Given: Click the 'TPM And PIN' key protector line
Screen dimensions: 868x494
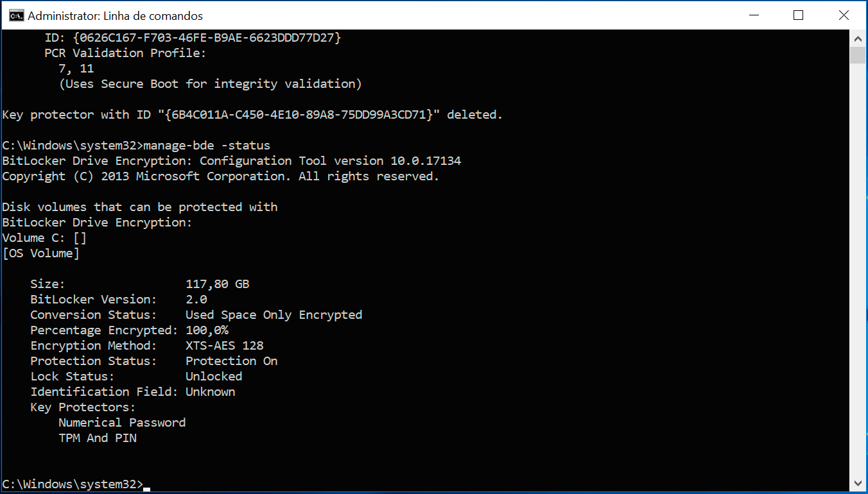Looking at the screenshot, I should tap(98, 438).
